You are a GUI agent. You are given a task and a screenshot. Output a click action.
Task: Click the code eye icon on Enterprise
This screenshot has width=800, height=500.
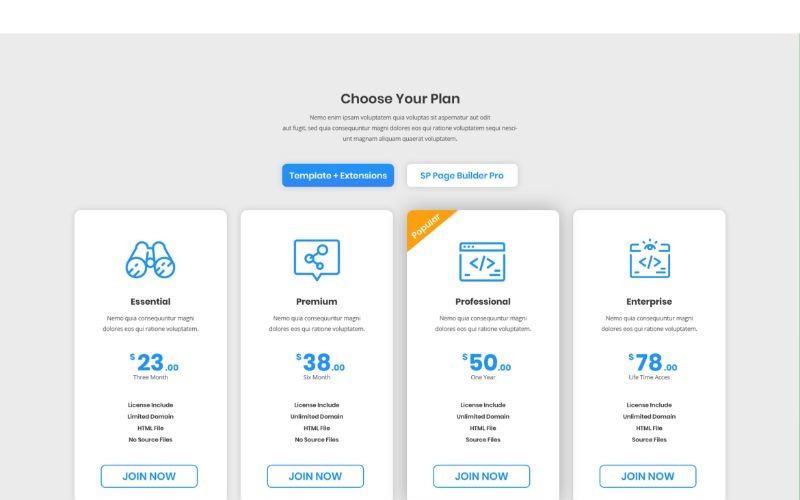tap(649, 259)
